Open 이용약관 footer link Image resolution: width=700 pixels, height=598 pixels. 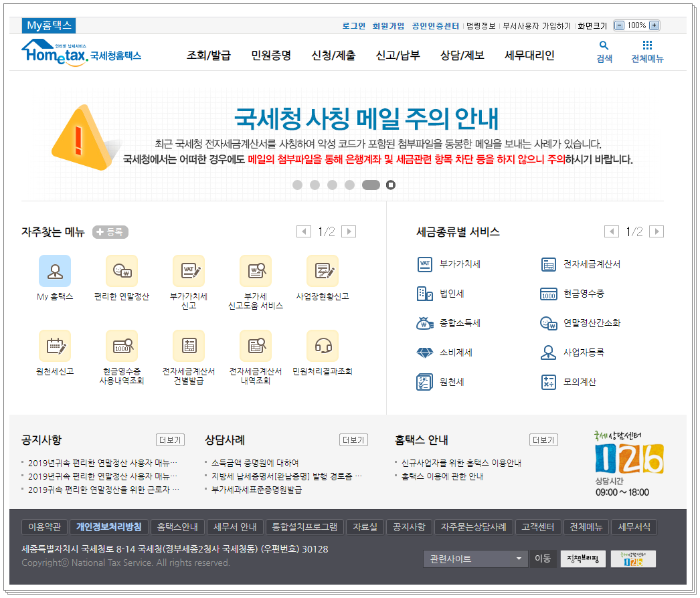44,527
